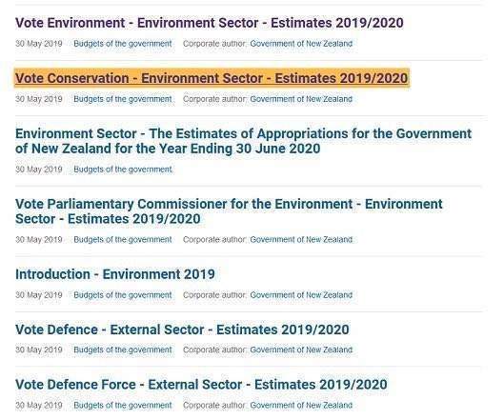Click Budgets of the government under Vote Conservation

pos(123,99)
